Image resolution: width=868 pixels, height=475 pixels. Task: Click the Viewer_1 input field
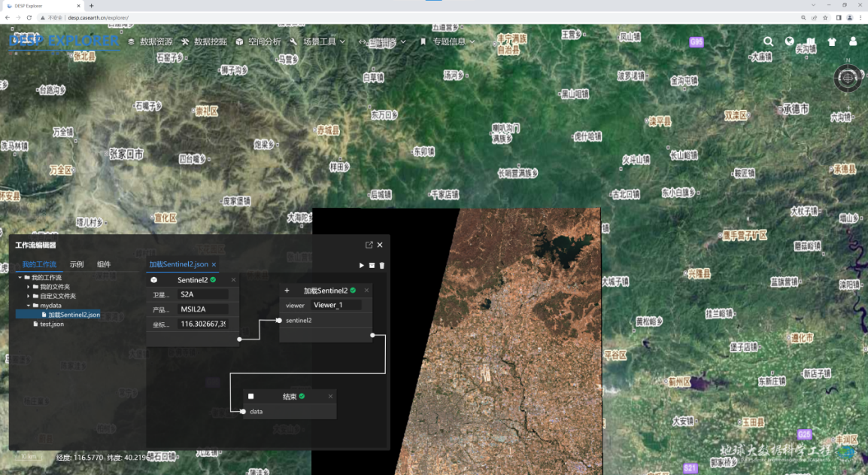[x=337, y=306]
